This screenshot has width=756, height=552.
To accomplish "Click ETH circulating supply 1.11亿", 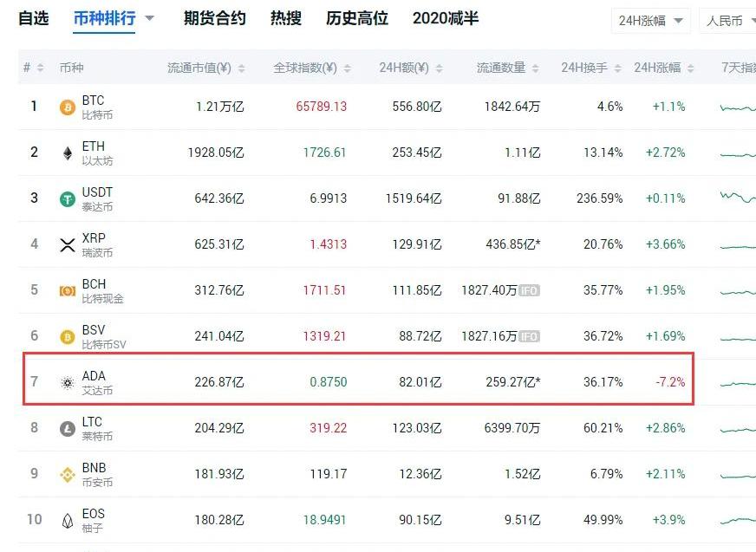I will click(522, 153).
